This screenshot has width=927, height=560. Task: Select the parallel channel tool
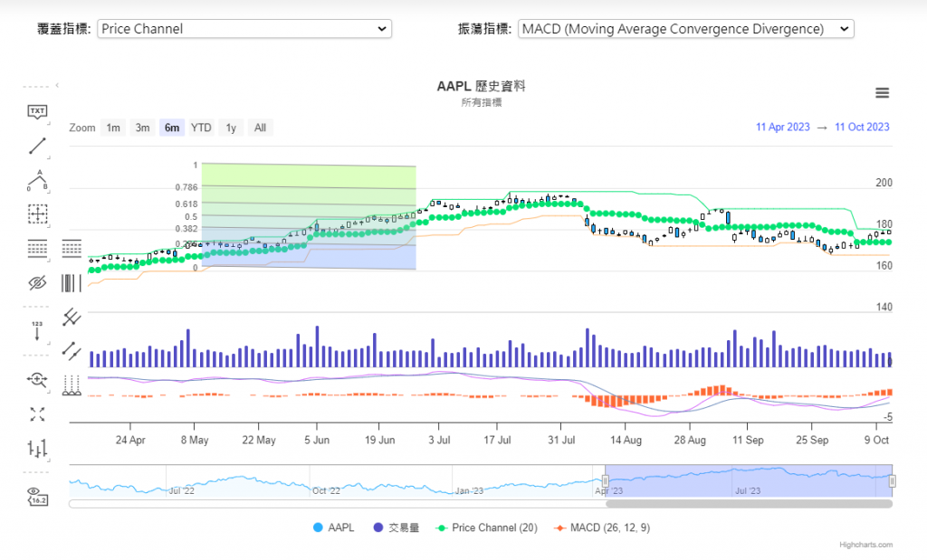(72, 351)
